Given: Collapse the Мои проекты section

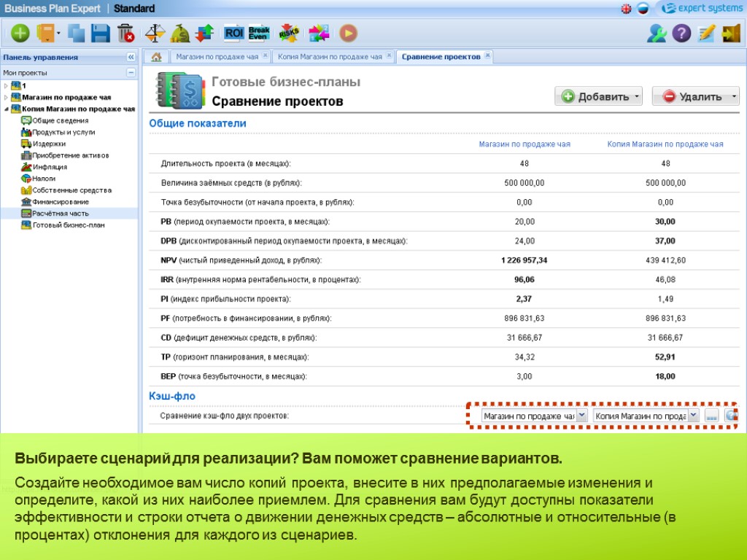Looking at the screenshot, I should click(131, 72).
